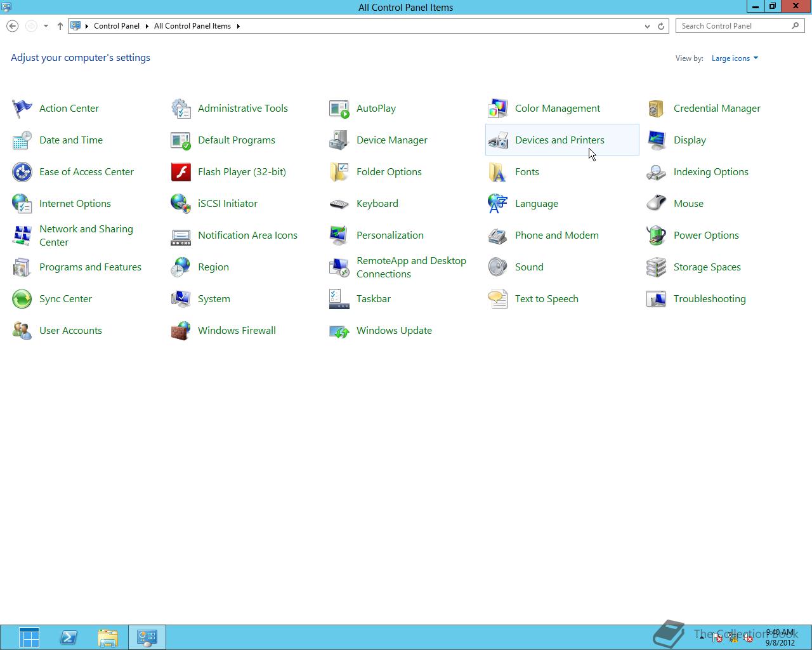The height and width of the screenshot is (650, 812).
Task: Expand the address bar history dropdown arrow
Action: point(647,26)
